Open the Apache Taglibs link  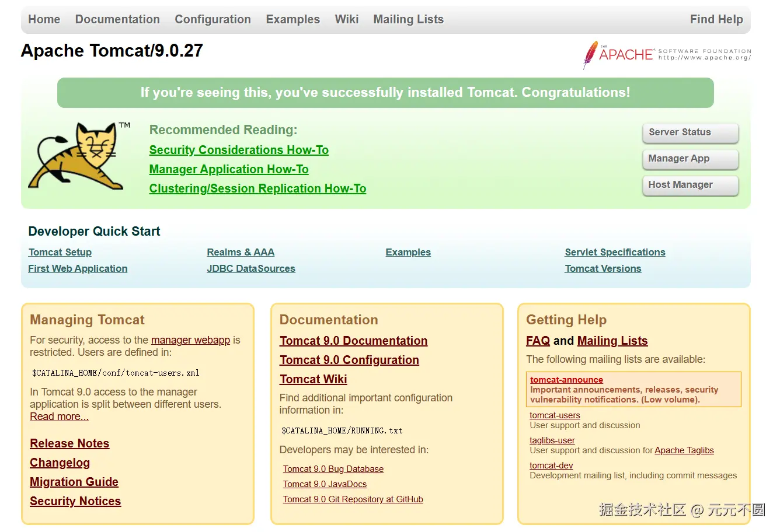684,450
